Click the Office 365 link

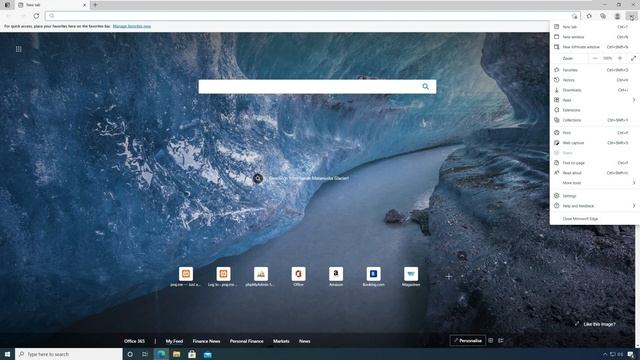(x=134, y=341)
